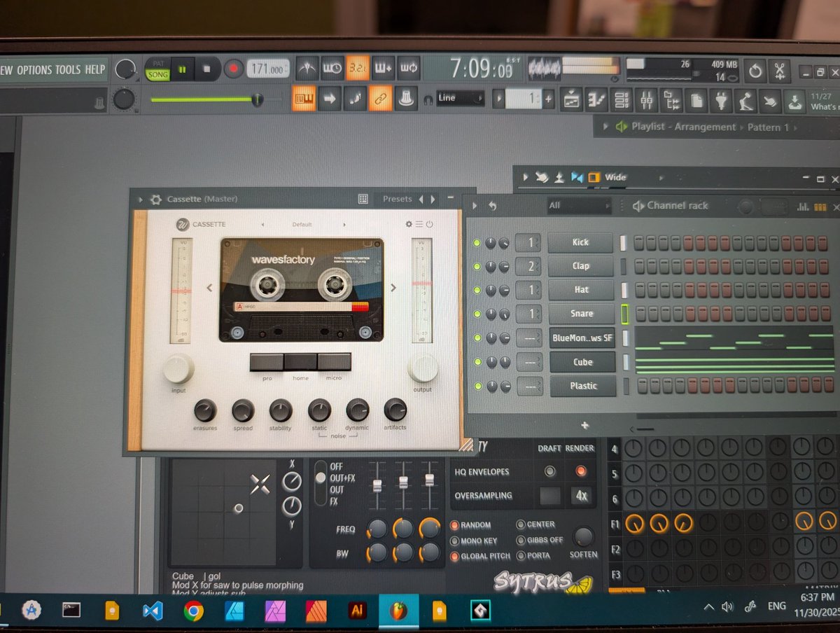The image size is (840, 633).
Task: Click a step in the Clap step sequencer
Action: click(x=638, y=265)
